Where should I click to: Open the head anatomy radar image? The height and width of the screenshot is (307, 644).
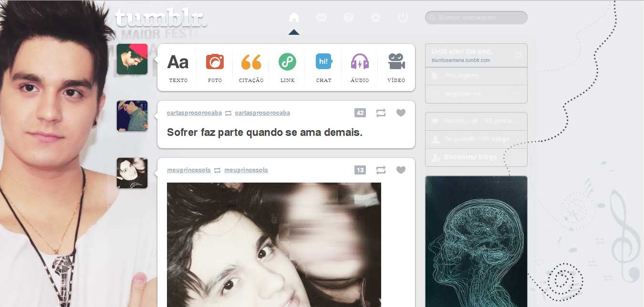[x=476, y=242]
